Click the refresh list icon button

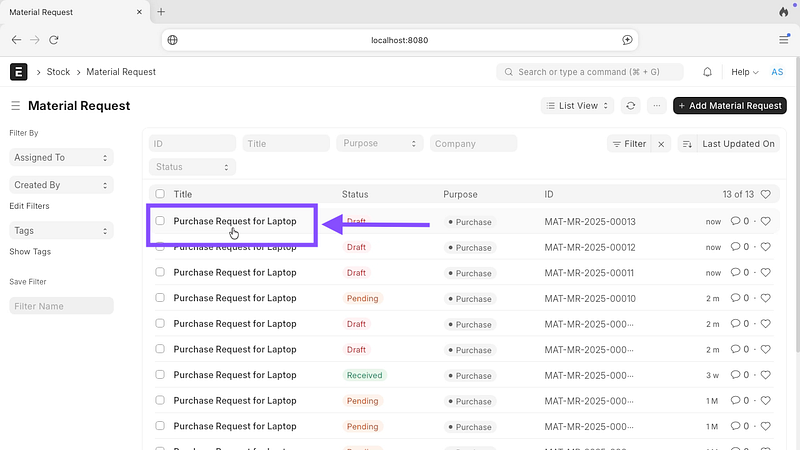(x=630, y=105)
